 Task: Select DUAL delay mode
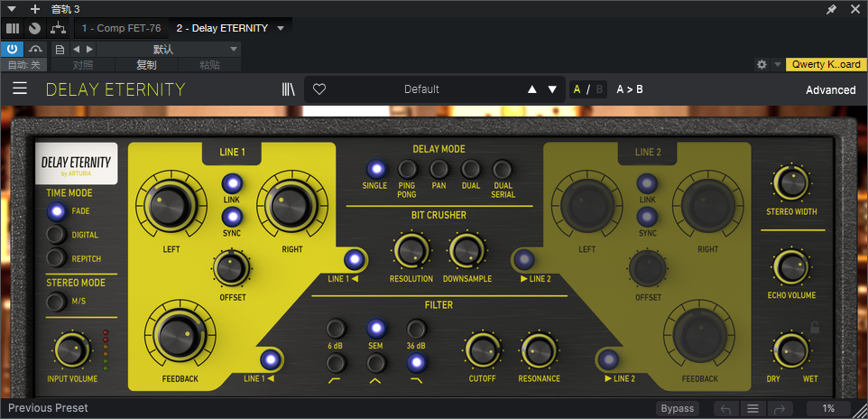(x=471, y=169)
